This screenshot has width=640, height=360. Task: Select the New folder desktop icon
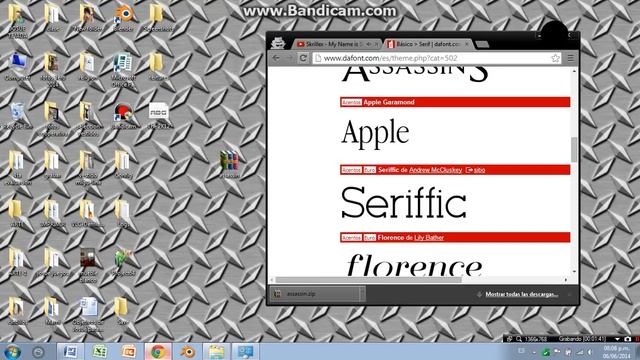click(87, 18)
